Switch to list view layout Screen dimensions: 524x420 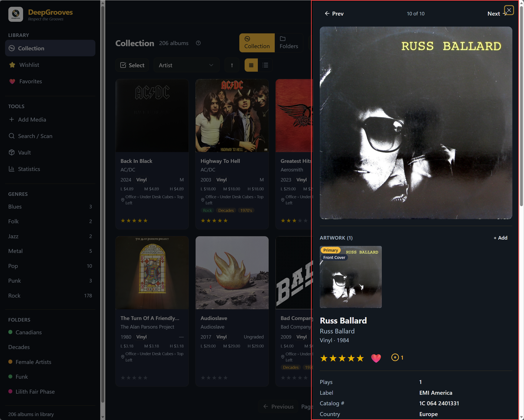coord(265,65)
